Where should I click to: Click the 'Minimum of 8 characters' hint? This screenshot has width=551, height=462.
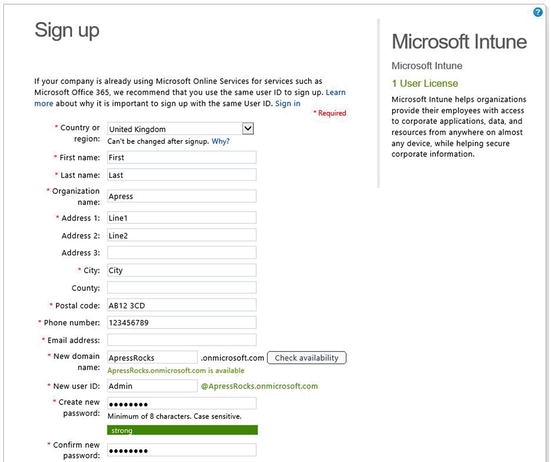pyautogui.click(x=174, y=416)
